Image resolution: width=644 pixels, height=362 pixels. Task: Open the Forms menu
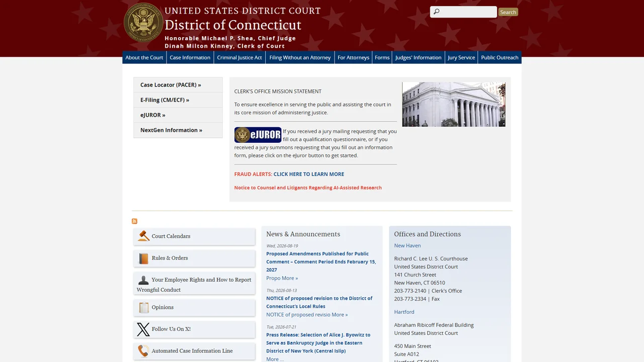382,57
